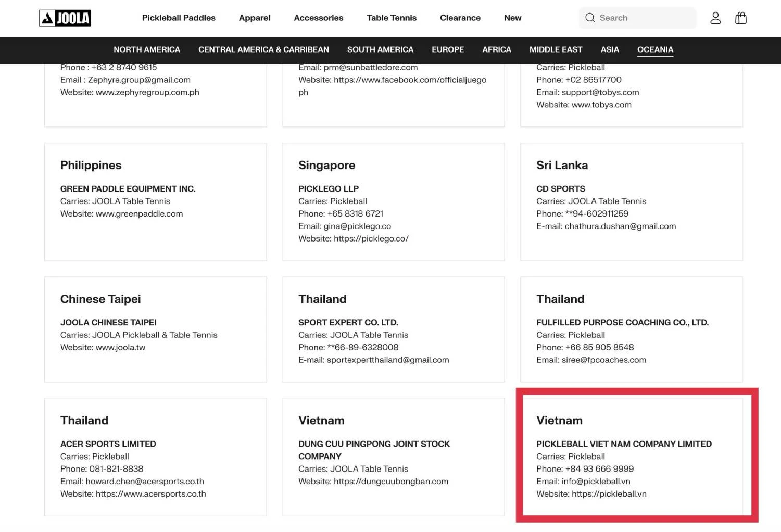Image resolution: width=781 pixels, height=532 pixels.
Task: Click the JOOLA logo
Action: tap(65, 18)
